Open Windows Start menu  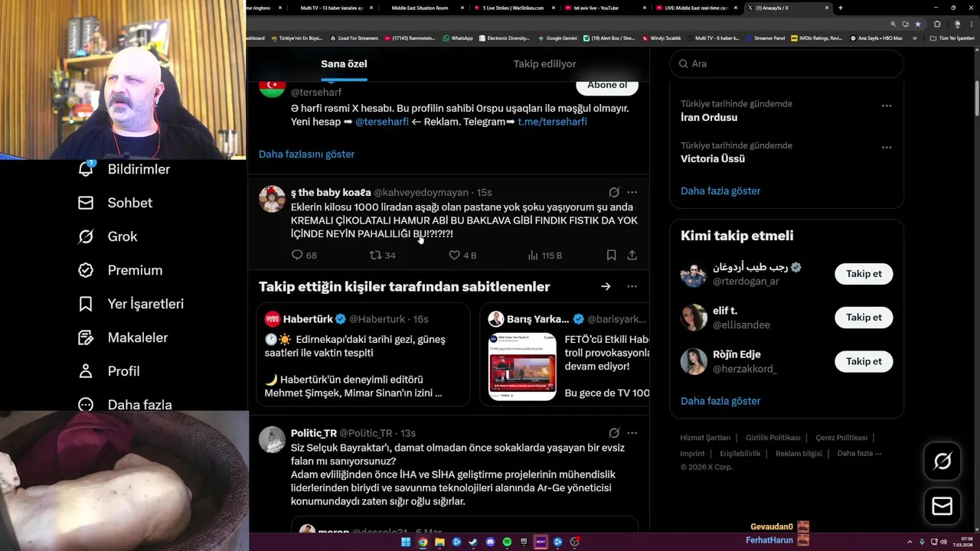[406, 542]
